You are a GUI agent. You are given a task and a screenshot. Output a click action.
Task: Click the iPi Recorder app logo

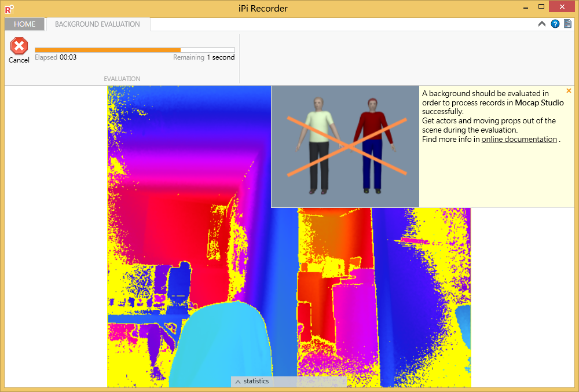click(9, 8)
